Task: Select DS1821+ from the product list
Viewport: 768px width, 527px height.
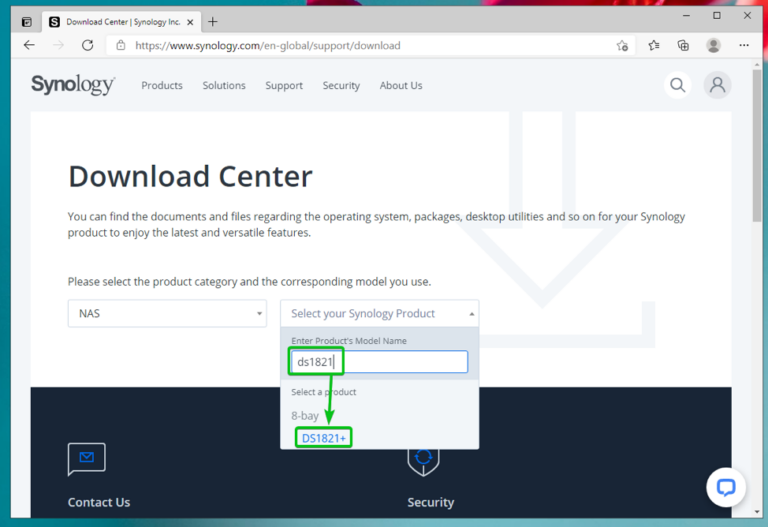Action: (x=324, y=438)
